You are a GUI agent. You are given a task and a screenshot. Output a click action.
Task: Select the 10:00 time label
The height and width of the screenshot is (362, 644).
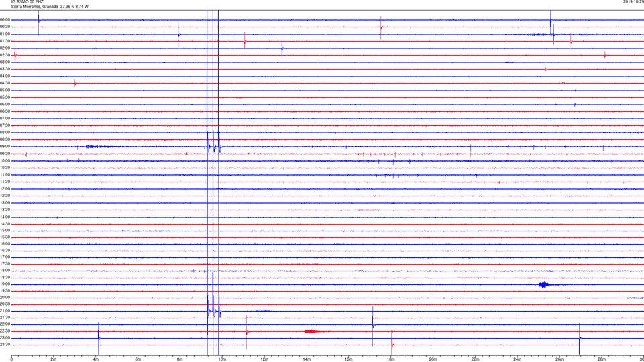click(5, 160)
